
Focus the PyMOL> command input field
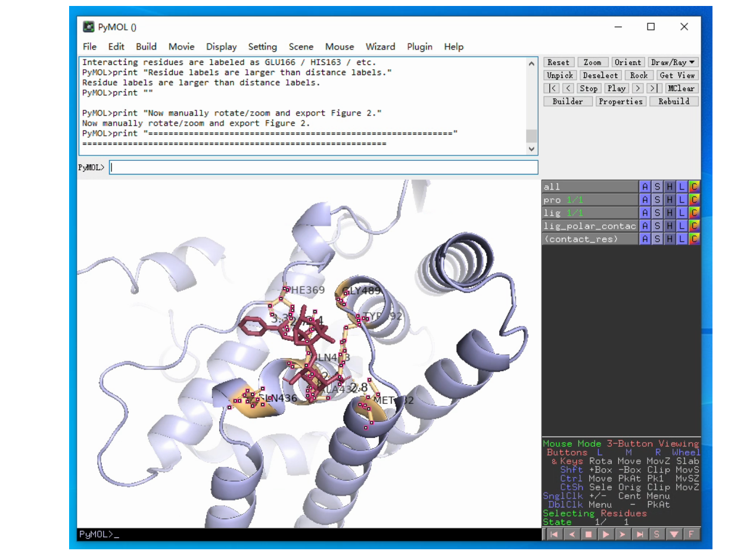(x=323, y=167)
